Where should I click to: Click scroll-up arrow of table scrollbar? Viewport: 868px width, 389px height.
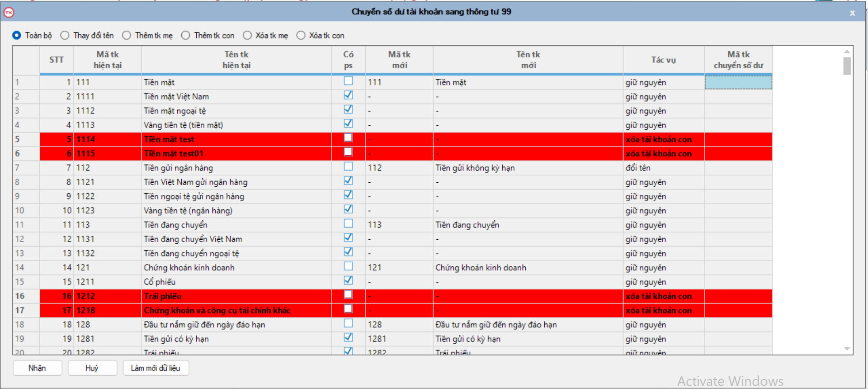click(847, 52)
